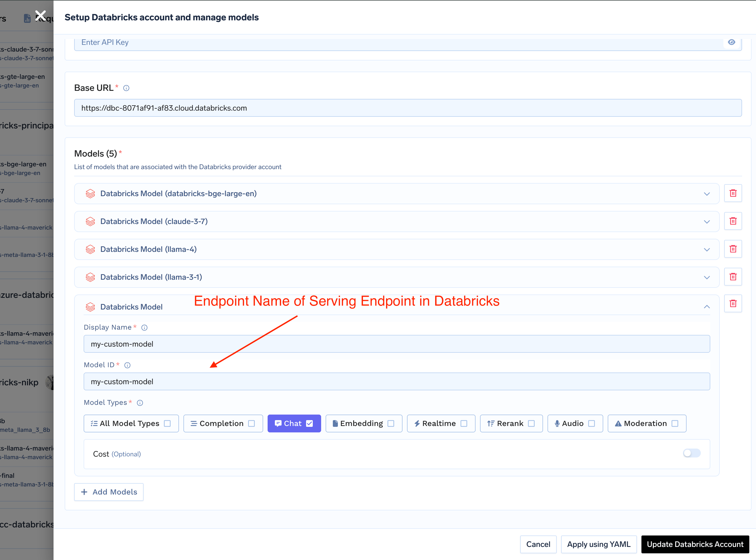Click the Add Models button
The height and width of the screenshot is (560, 756).
(109, 492)
